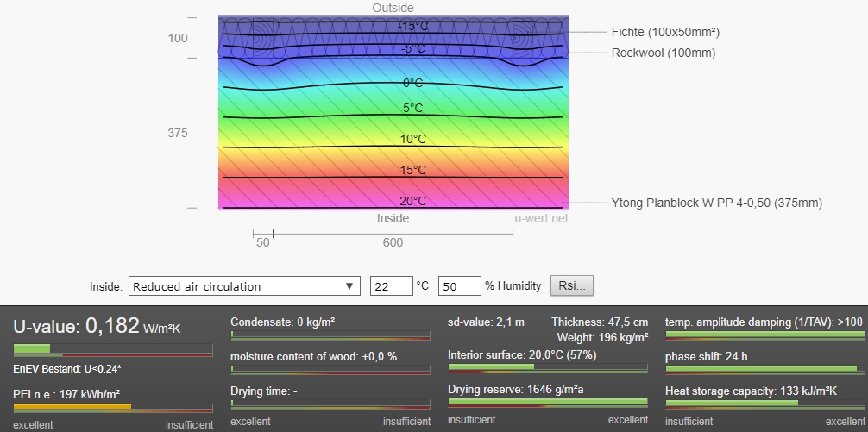
Task: Click the Fichte (100x50mm²) layer label
Action: coord(665,32)
